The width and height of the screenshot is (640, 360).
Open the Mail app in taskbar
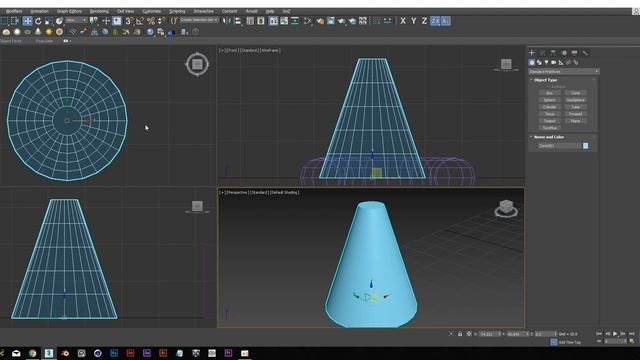tap(16, 353)
